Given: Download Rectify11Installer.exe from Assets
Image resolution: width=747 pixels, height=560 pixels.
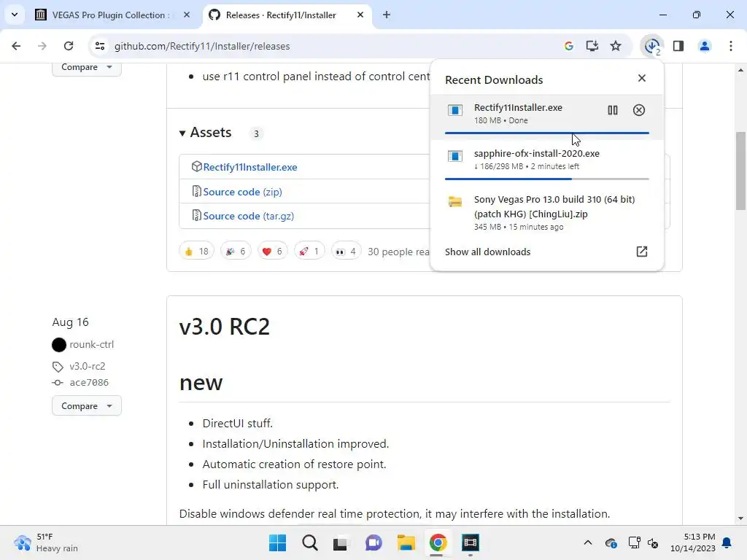Looking at the screenshot, I should [x=250, y=167].
